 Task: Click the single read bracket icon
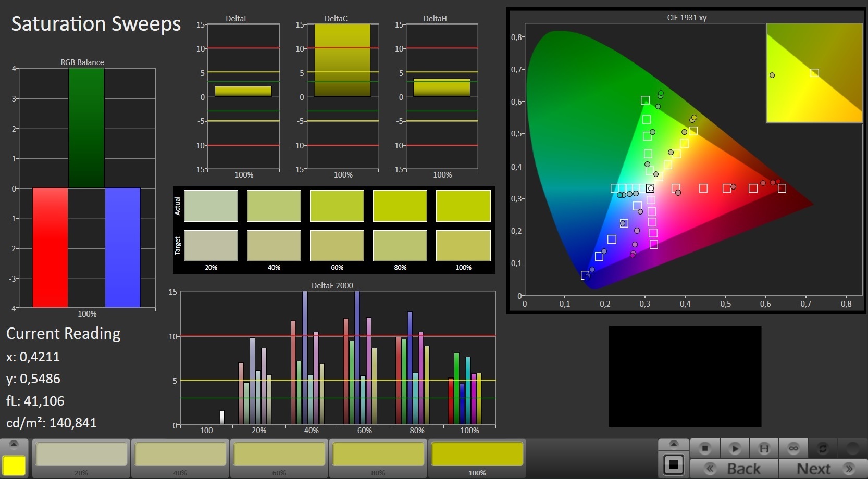point(764,448)
